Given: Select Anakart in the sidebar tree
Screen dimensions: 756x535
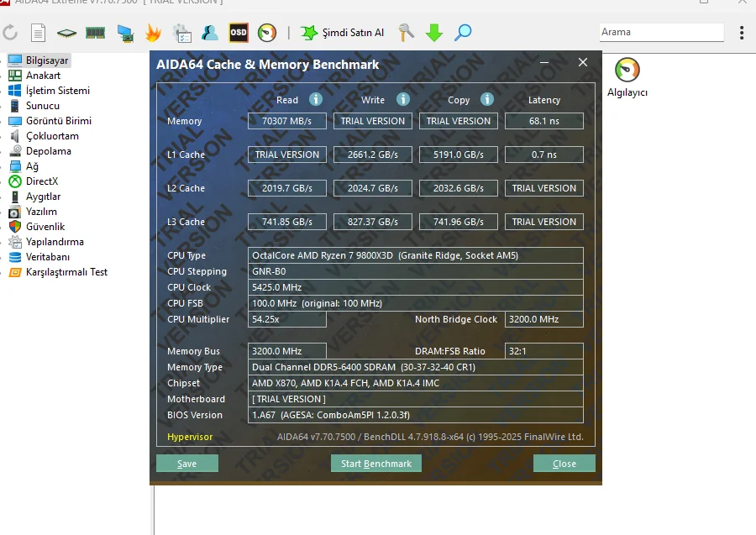Looking at the screenshot, I should [x=43, y=76].
